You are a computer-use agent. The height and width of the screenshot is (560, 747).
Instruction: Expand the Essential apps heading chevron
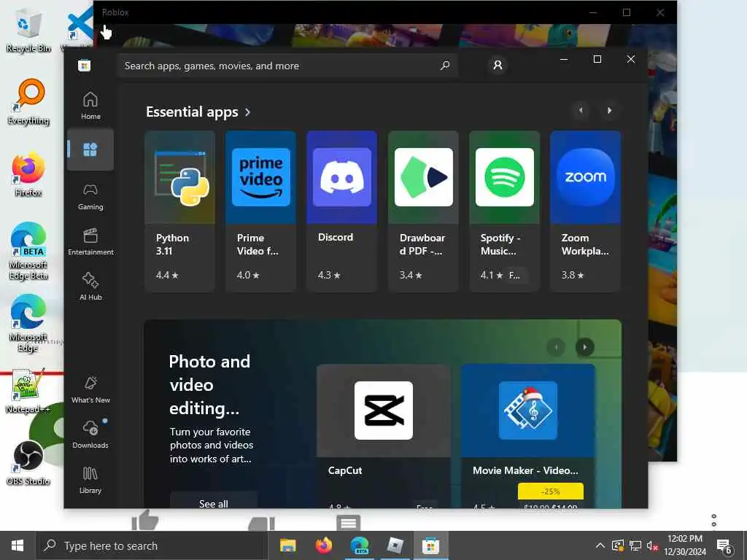click(x=248, y=112)
